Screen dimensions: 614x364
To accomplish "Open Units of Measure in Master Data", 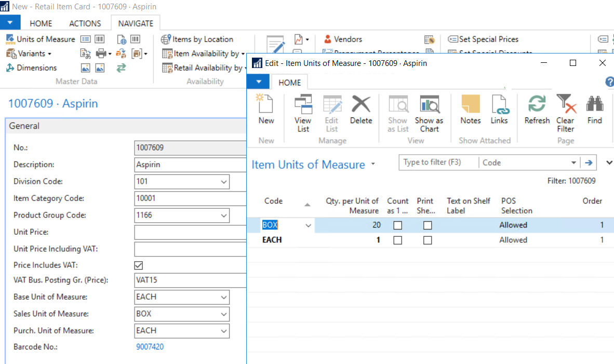I will coord(41,39).
